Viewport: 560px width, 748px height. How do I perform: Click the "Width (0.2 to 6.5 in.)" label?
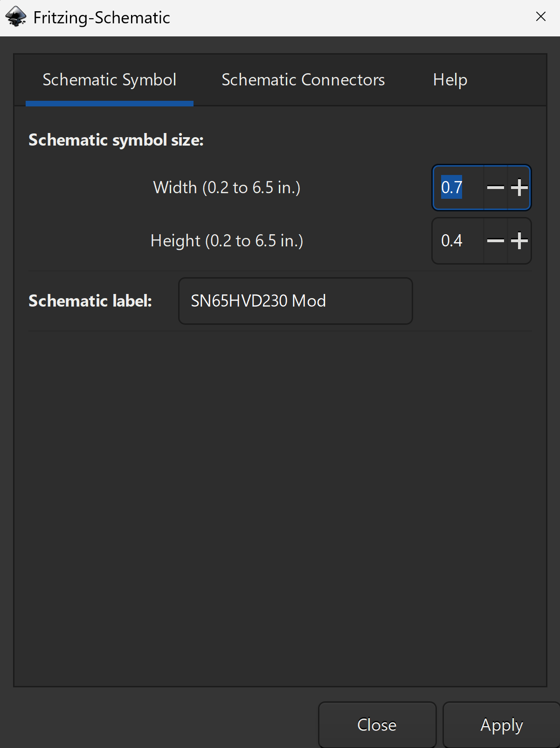227,188
